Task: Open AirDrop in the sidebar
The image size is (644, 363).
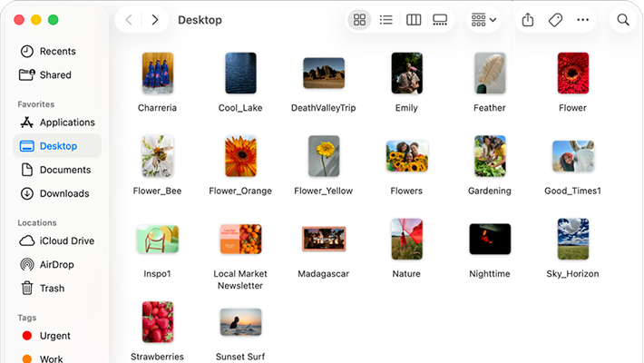Action: pyautogui.click(x=57, y=265)
